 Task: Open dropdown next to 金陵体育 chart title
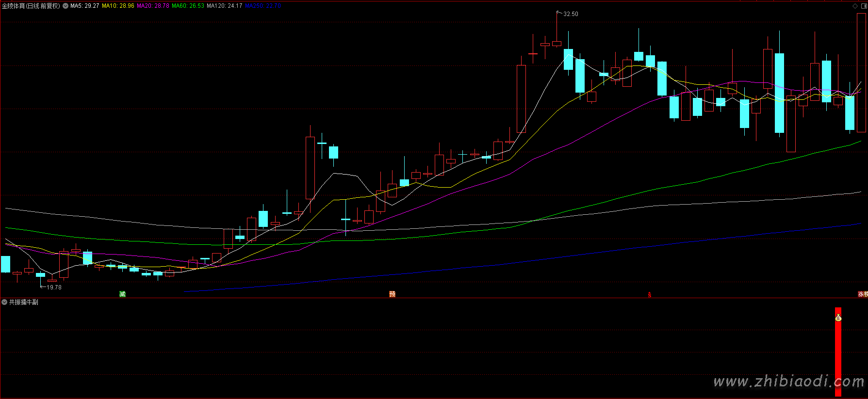tap(66, 6)
